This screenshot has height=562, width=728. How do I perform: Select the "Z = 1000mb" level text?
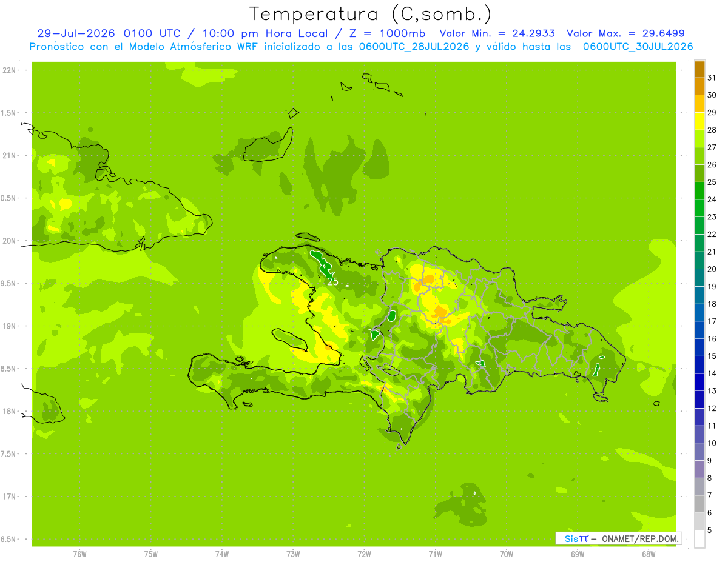point(387,33)
